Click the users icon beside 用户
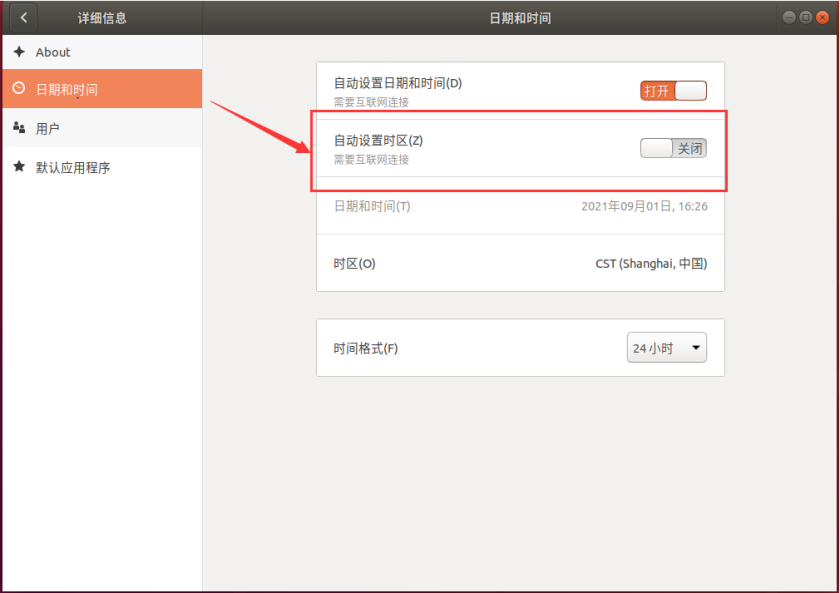 tap(19, 127)
